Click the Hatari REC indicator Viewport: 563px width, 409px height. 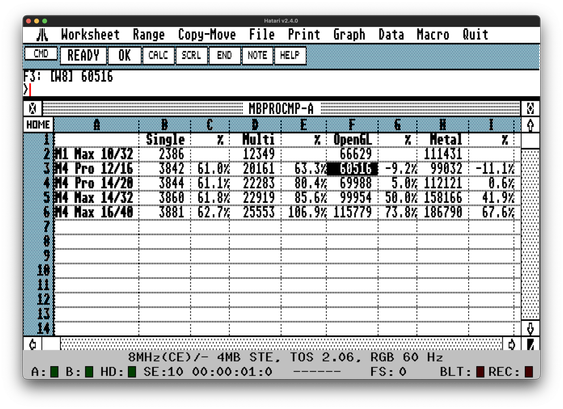pyautogui.click(x=529, y=372)
